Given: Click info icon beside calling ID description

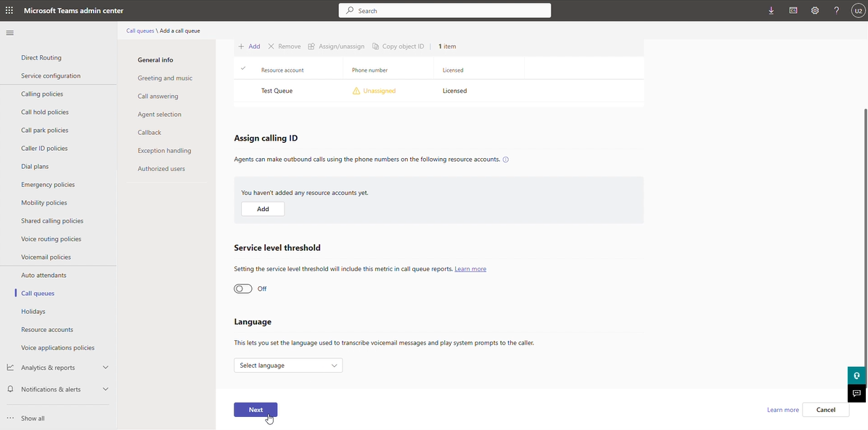Looking at the screenshot, I should point(505,160).
